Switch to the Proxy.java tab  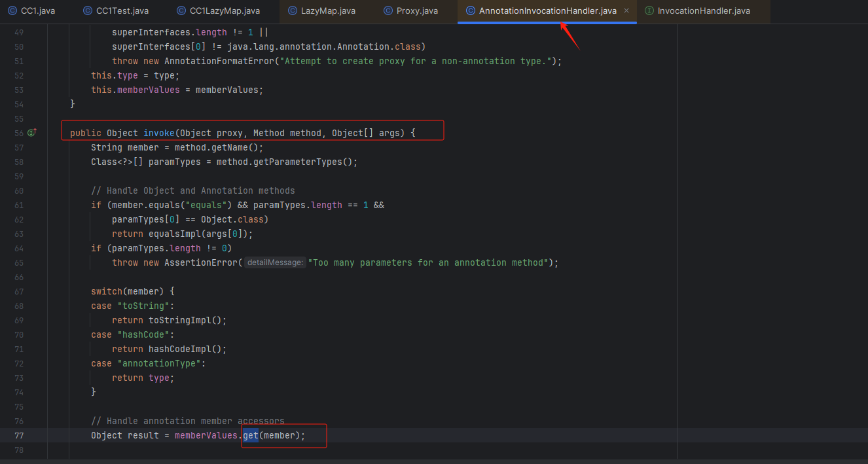coord(418,10)
